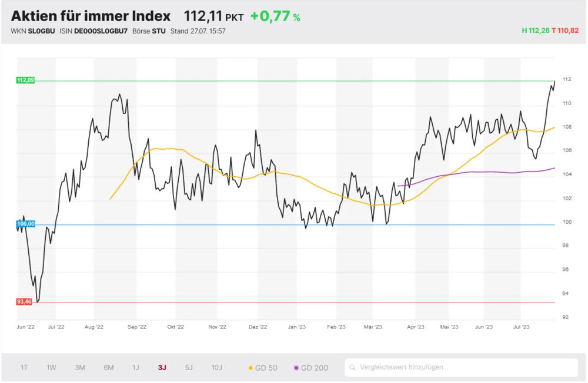The image size is (588, 383).
Task: Show the 3M time range
Action: (x=80, y=368)
